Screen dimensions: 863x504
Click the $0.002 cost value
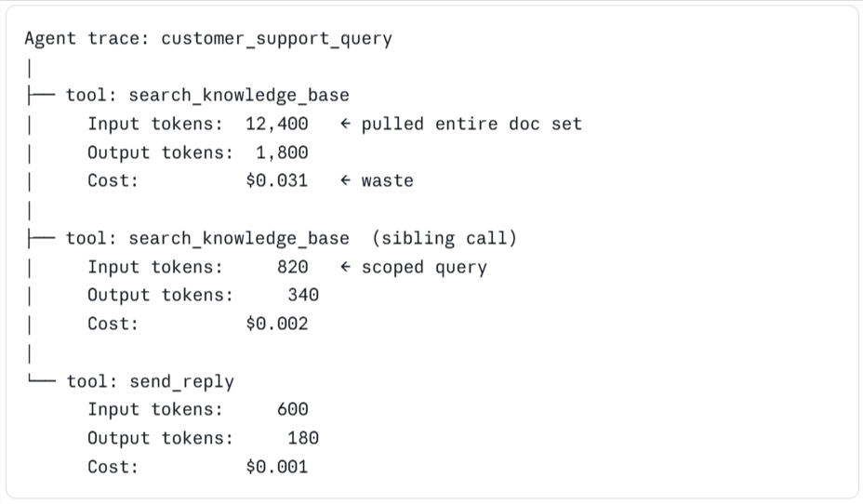pos(276,325)
